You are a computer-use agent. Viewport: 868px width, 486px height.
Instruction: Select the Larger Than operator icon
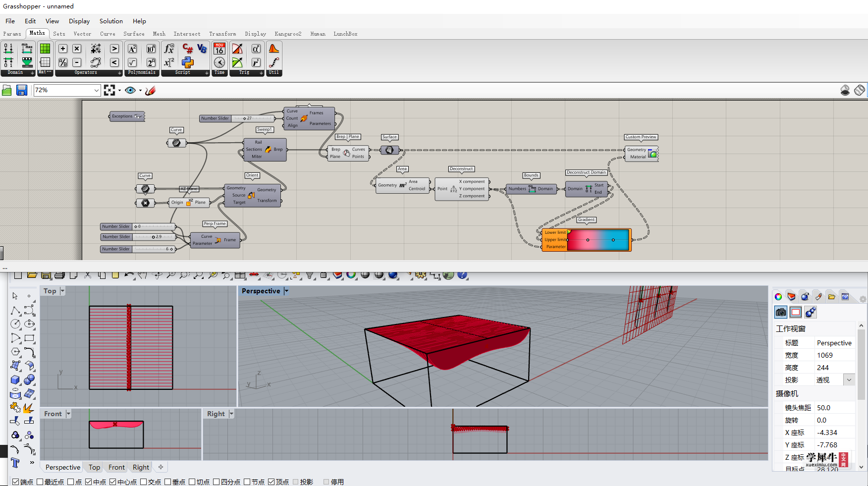114,49
